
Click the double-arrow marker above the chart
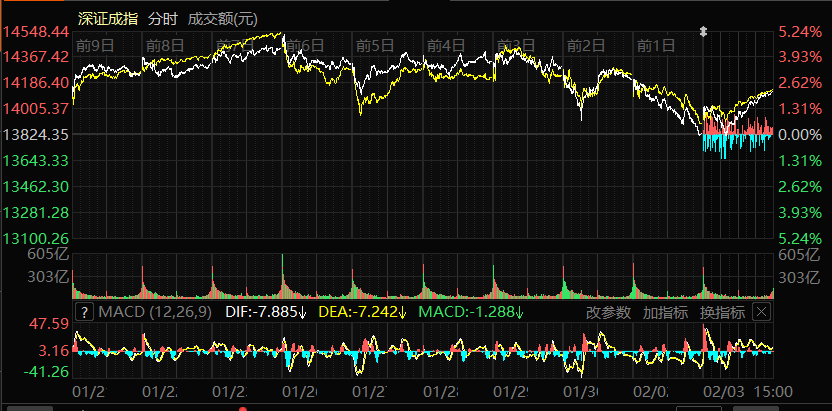click(x=704, y=31)
